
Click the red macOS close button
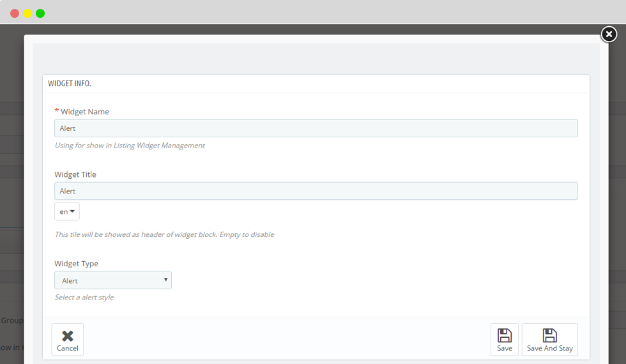15,13
